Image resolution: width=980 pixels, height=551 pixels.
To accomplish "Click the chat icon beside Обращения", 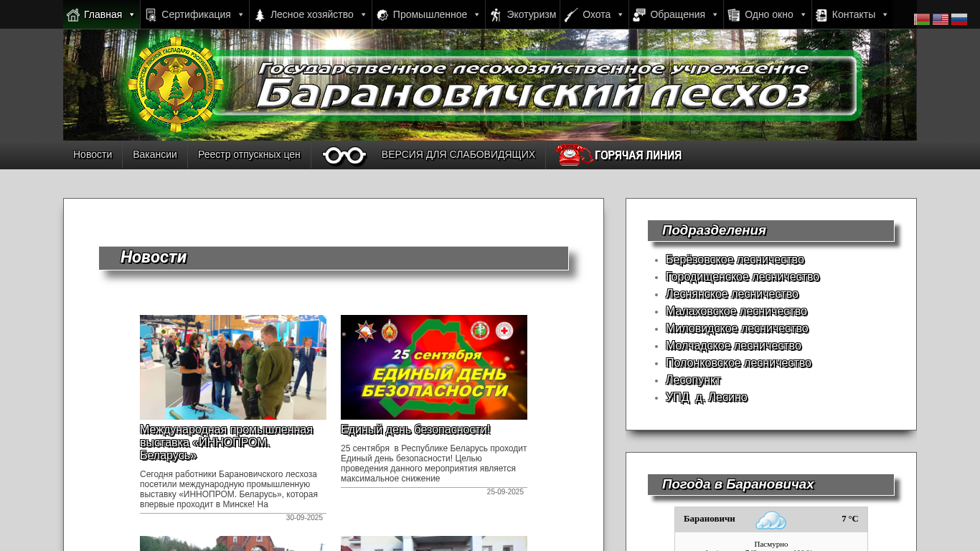I will pyautogui.click(x=639, y=14).
